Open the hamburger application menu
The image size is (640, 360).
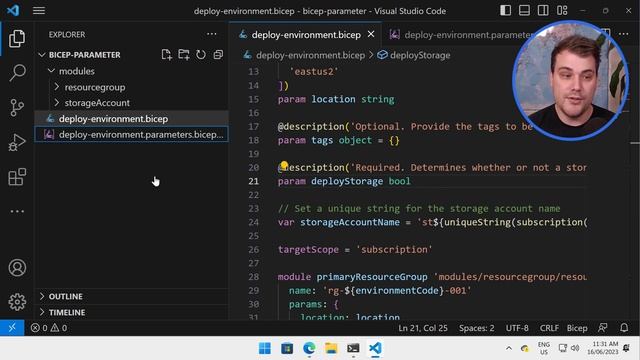coord(39,11)
